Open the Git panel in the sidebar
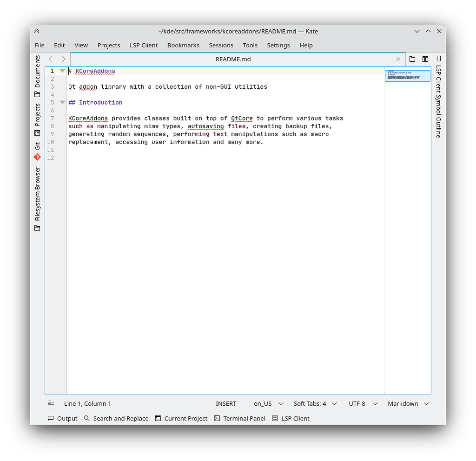Viewport: 476px width, 461px height. click(x=37, y=146)
